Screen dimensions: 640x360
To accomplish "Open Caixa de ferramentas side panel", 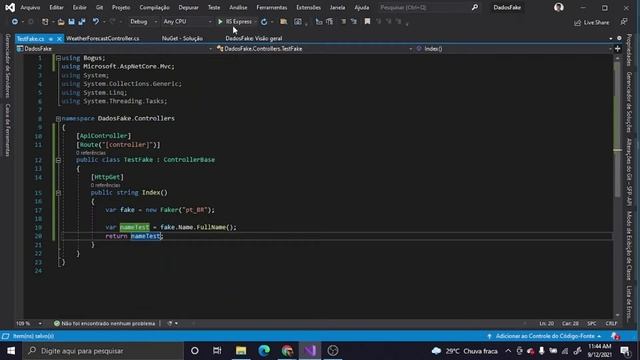I will tap(7, 130).
